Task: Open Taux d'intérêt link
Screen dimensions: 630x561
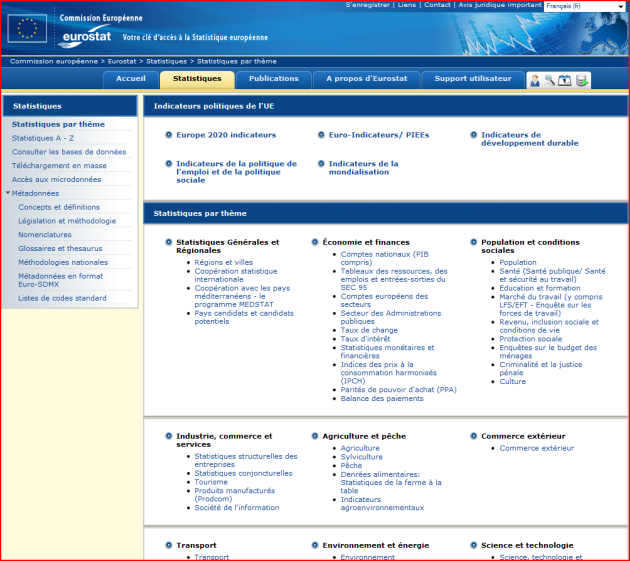Action: pyautogui.click(x=365, y=339)
